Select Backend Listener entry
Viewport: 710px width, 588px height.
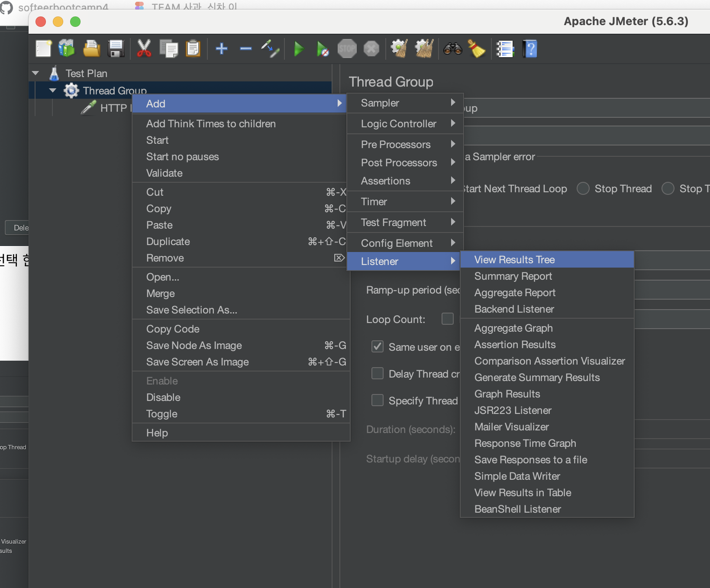click(547, 309)
